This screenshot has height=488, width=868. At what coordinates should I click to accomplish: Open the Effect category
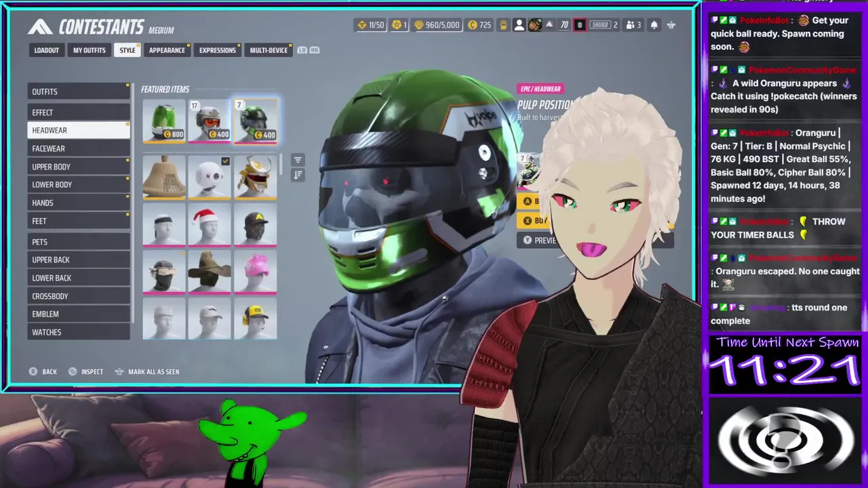click(x=79, y=113)
